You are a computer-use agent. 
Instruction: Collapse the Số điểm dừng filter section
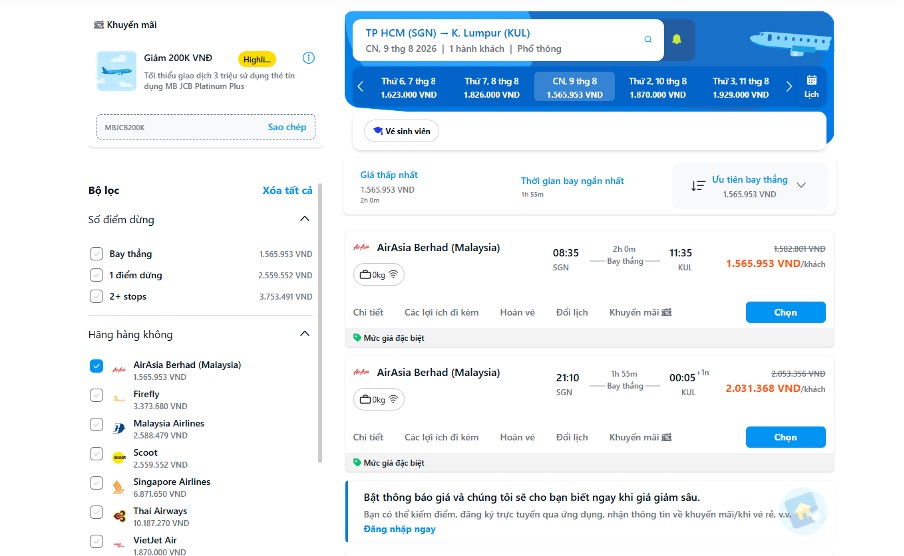tap(304, 219)
